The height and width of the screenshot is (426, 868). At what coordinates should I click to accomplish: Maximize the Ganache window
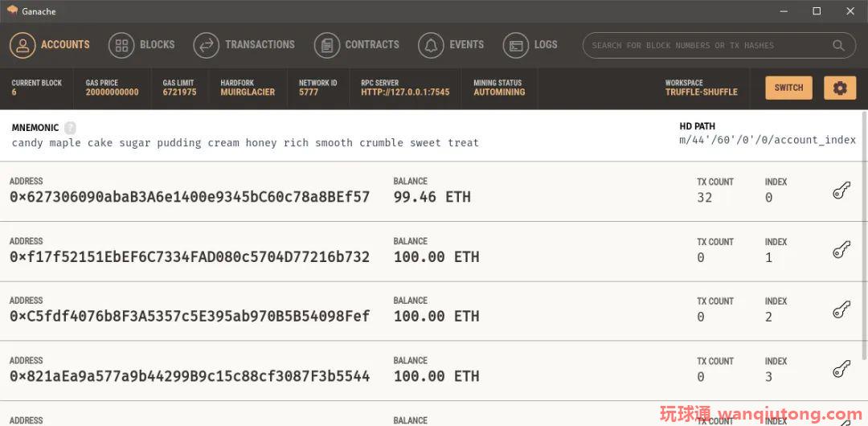click(x=817, y=11)
